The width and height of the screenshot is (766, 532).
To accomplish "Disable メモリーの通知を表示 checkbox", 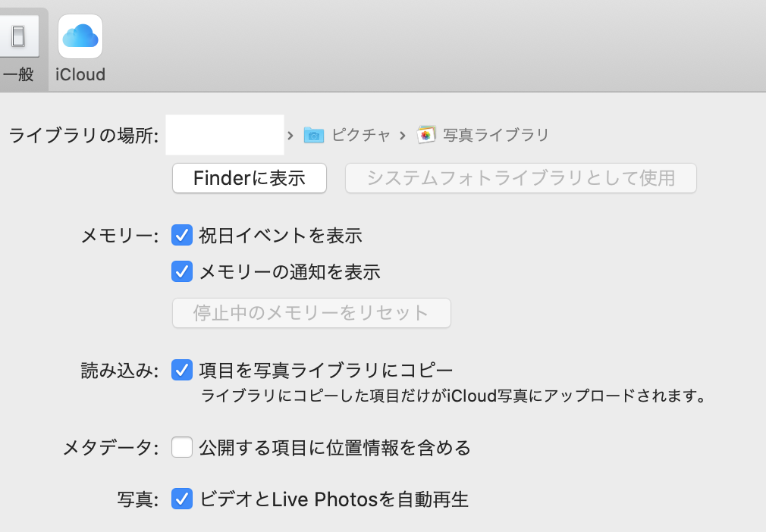I will point(182,271).
